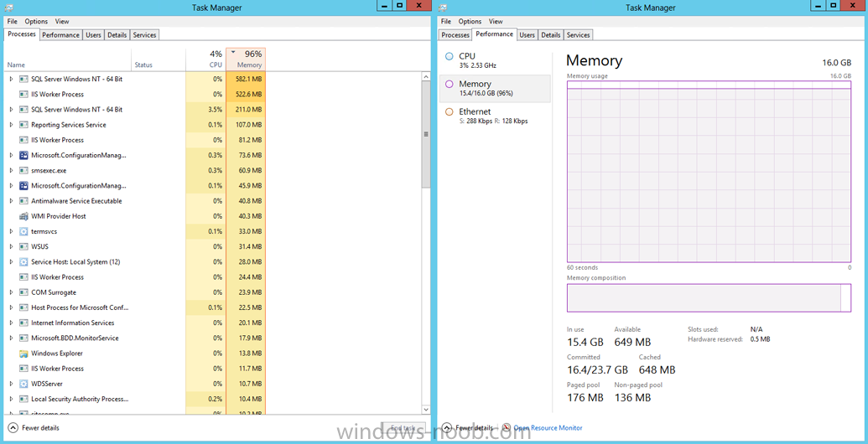Click the Windows Explorer folder icon
Image resolution: width=868 pixels, height=444 pixels.
click(x=23, y=354)
